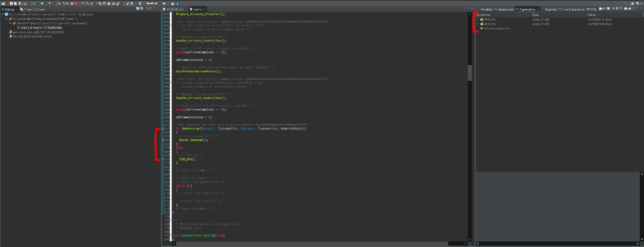This screenshot has width=644, height=247.
Task: Click the Expression column header
Action: [x=503, y=15]
